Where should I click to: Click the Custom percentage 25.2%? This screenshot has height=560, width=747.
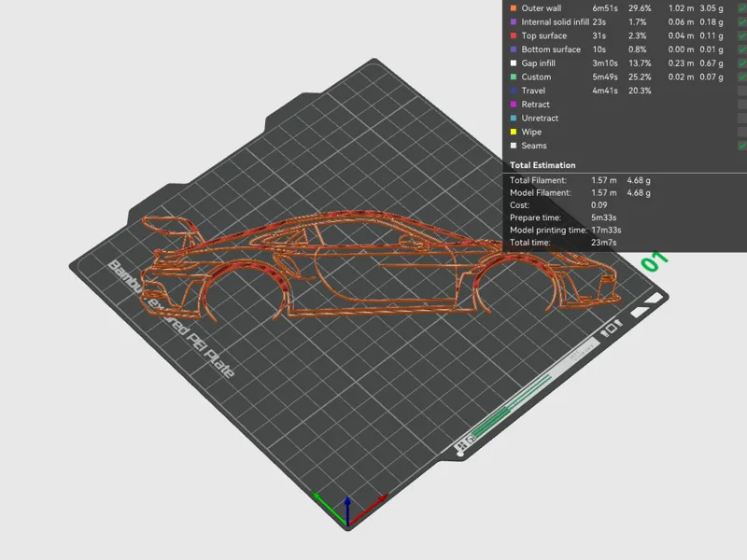pyautogui.click(x=640, y=77)
